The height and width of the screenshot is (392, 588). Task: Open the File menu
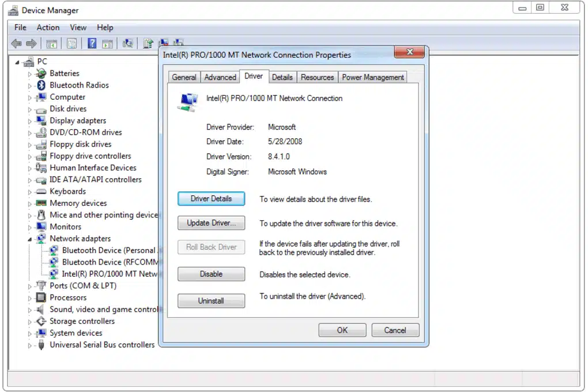[x=20, y=28]
